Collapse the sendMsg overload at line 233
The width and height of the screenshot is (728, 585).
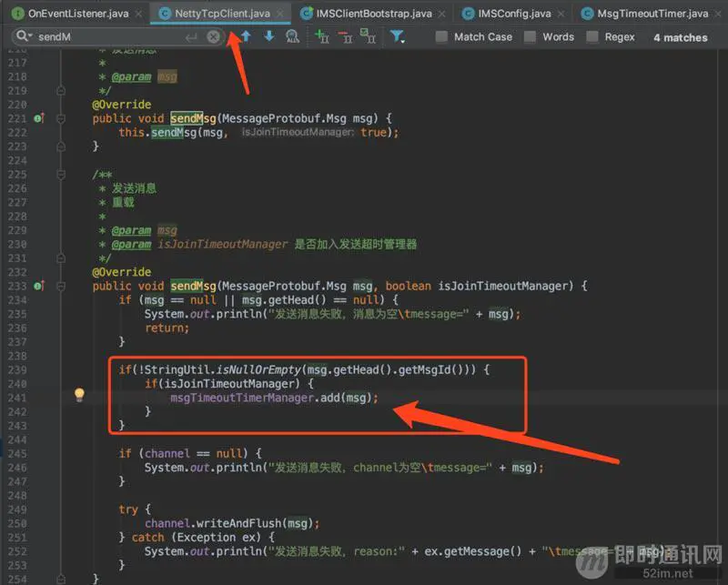pyautogui.click(x=61, y=287)
